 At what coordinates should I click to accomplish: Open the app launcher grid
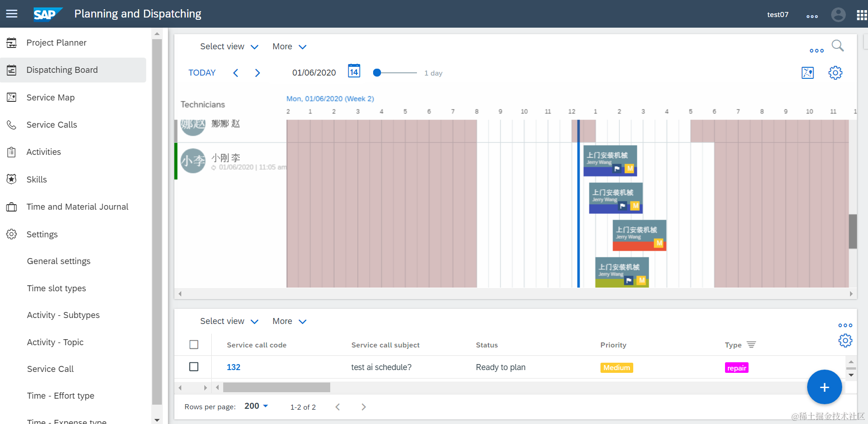click(x=862, y=15)
